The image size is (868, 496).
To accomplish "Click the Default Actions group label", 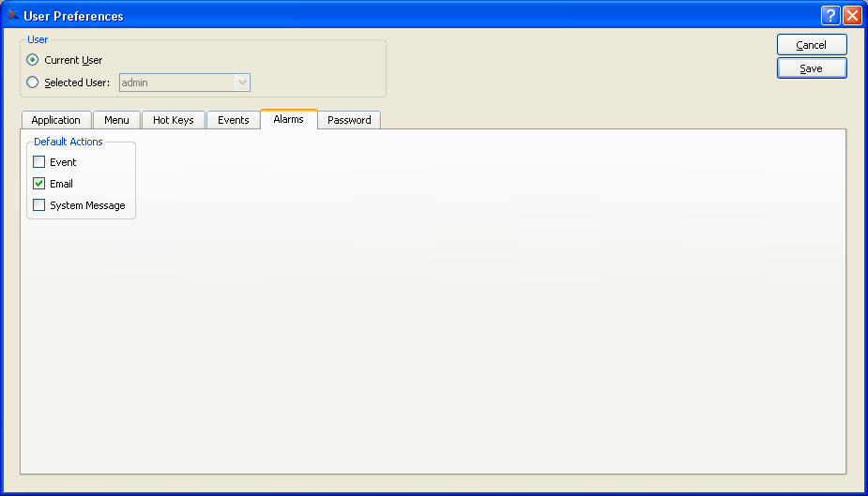I will tap(69, 142).
